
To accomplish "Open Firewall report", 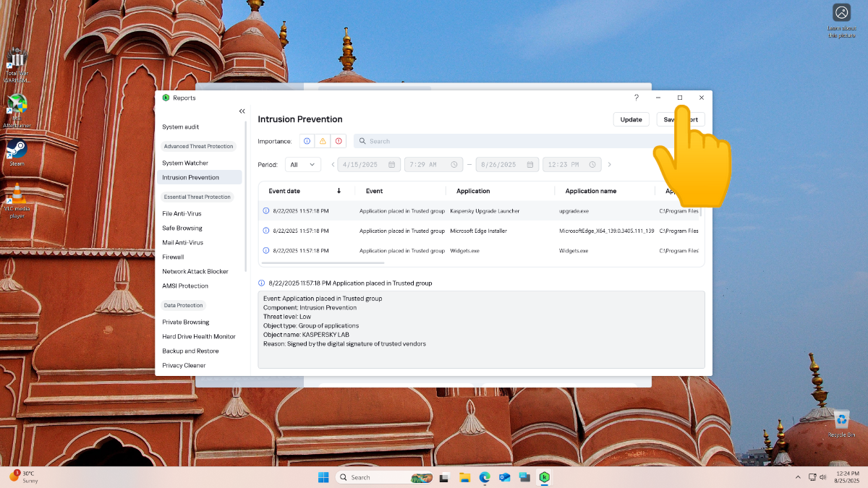I will pyautogui.click(x=173, y=257).
